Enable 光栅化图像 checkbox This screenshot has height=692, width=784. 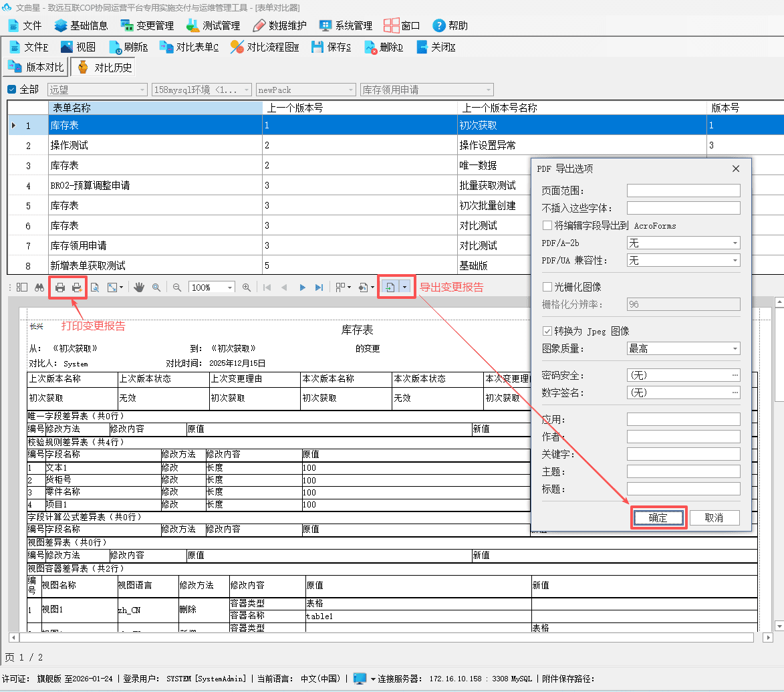(547, 287)
